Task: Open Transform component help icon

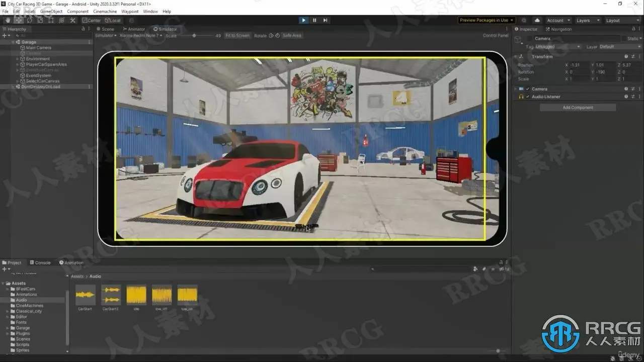Action: [626, 57]
